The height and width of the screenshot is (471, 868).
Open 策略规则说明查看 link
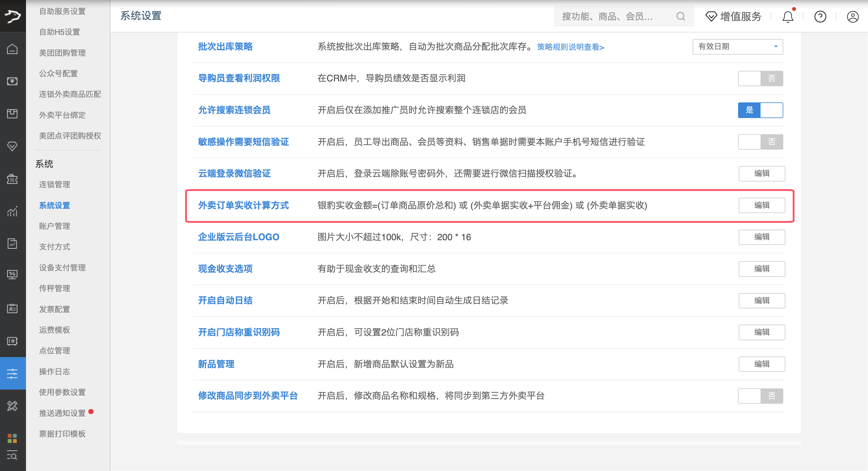(x=570, y=47)
